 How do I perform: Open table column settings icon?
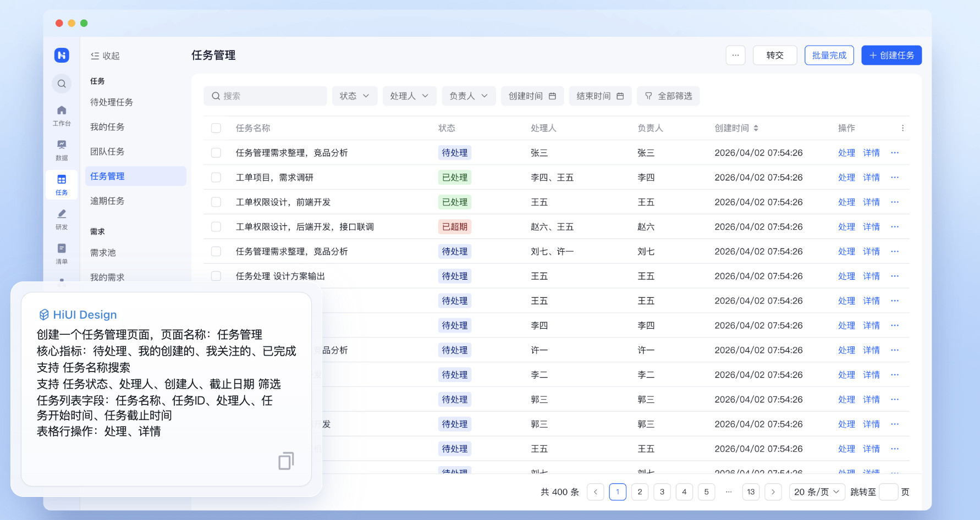[902, 128]
